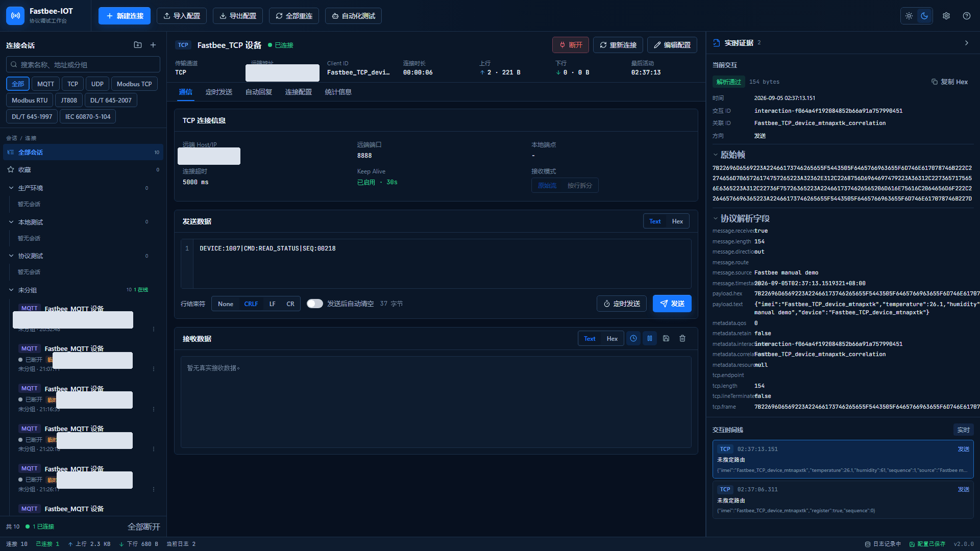The height and width of the screenshot is (551, 980).
Task: Click the auto-scroll clock icon in receive panel
Action: [x=633, y=338]
